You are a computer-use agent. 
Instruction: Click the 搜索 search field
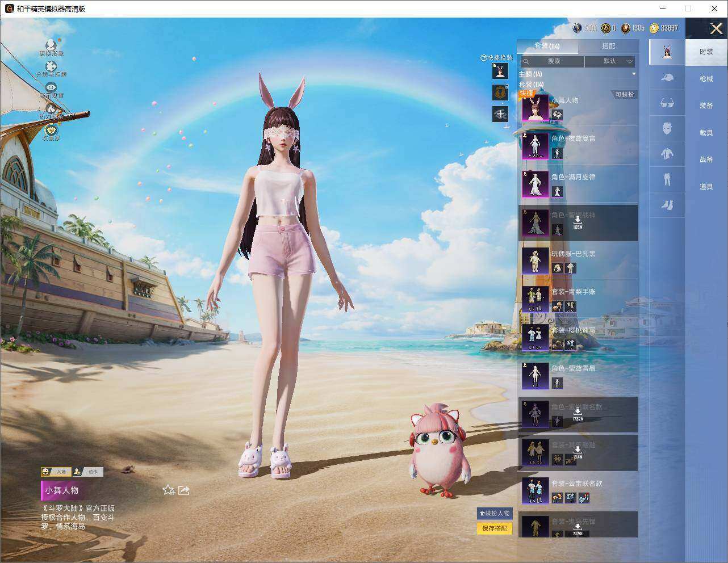point(552,61)
